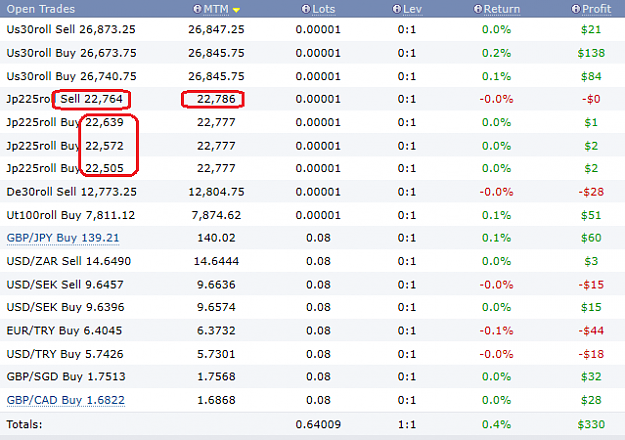Sort by the Lots column header
Viewport: 625px width, 440px height.
[323, 9]
